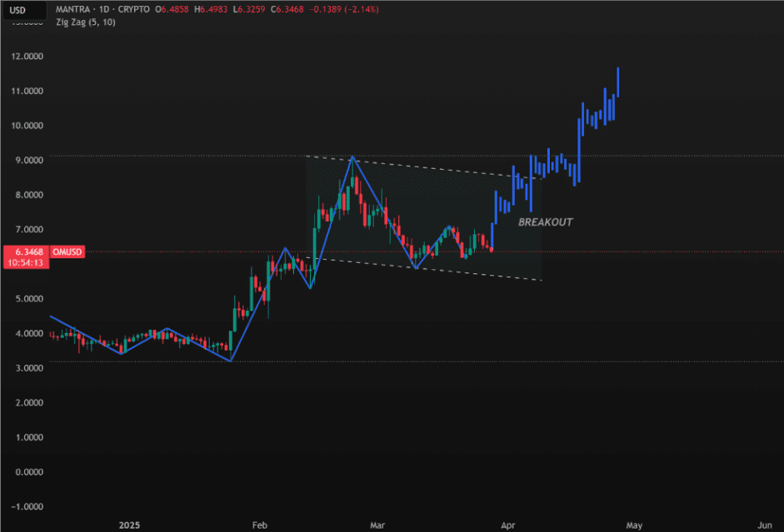
Task: Click the OMUSD price label tag
Action: coord(67,251)
